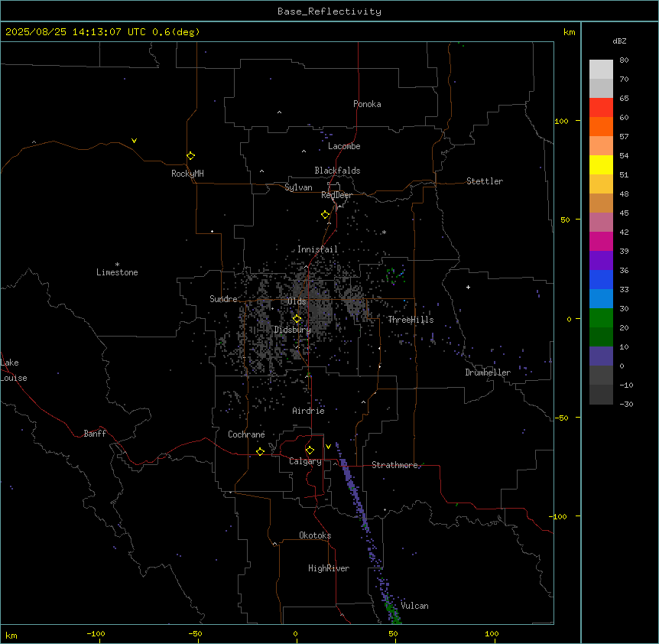Image resolution: width=659 pixels, height=644 pixels.
Task: Select the Vulcan label
Action: pos(415,606)
